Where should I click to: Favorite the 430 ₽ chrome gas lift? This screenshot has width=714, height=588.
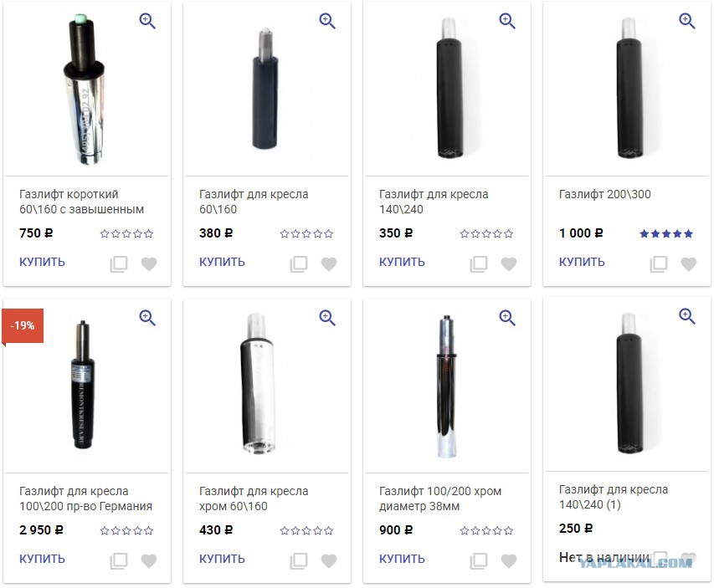pyautogui.click(x=329, y=560)
